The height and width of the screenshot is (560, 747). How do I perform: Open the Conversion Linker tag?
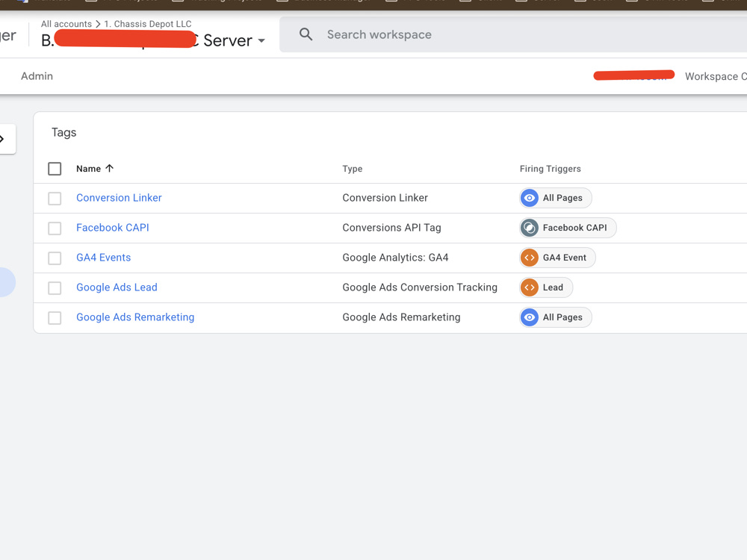119,198
